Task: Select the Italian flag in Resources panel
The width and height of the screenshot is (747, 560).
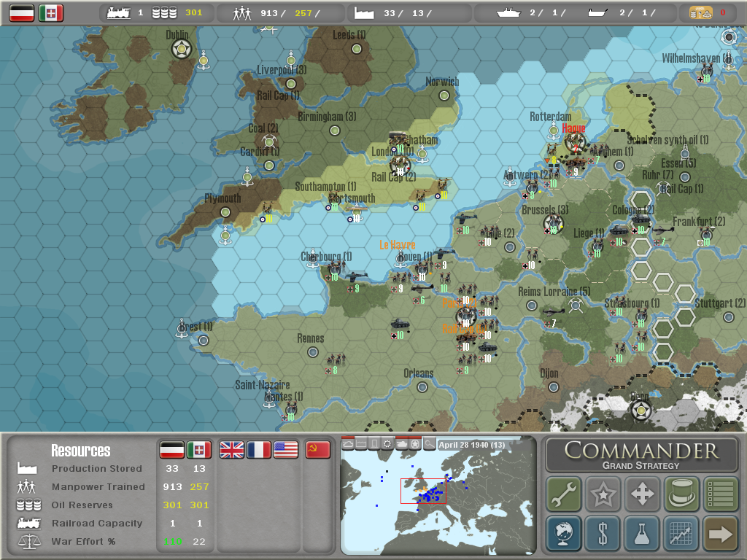Action: pos(198,449)
